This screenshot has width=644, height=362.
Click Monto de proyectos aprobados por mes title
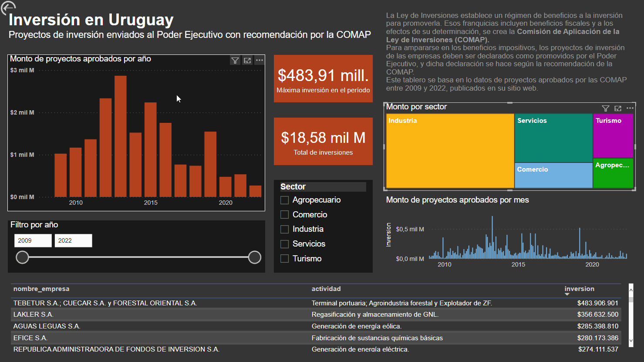pyautogui.click(x=458, y=200)
